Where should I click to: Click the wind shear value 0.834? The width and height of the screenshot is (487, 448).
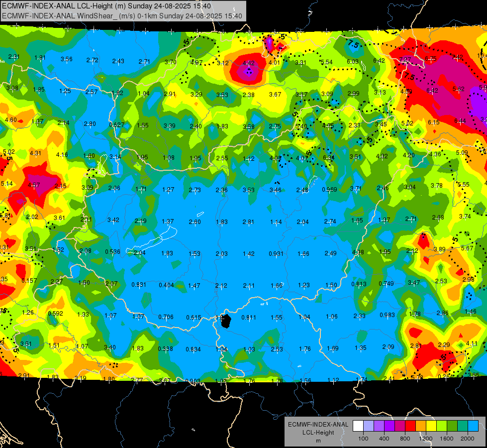coord(193,349)
